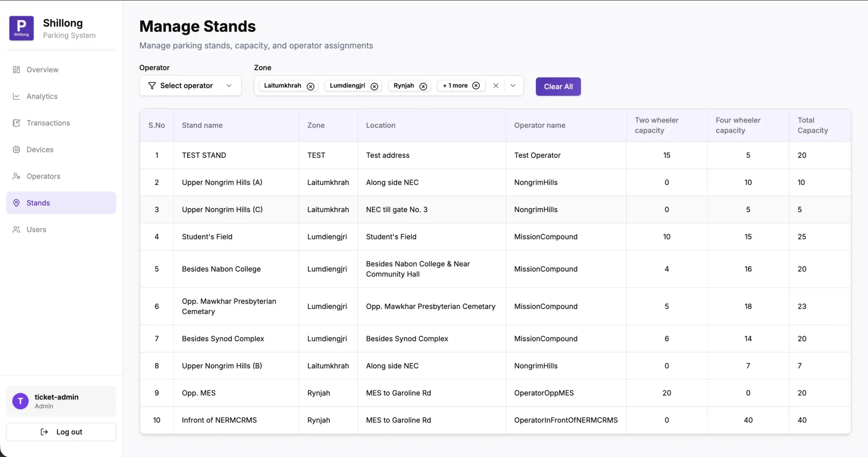The width and height of the screenshot is (868, 457).
Task: Click Upper Nongrim Hills (A) stand
Action: tap(222, 183)
